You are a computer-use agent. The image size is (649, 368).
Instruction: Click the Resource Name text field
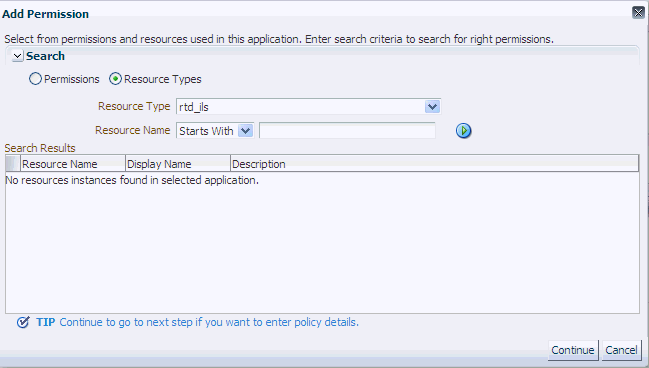pyautogui.click(x=347, y=131)
